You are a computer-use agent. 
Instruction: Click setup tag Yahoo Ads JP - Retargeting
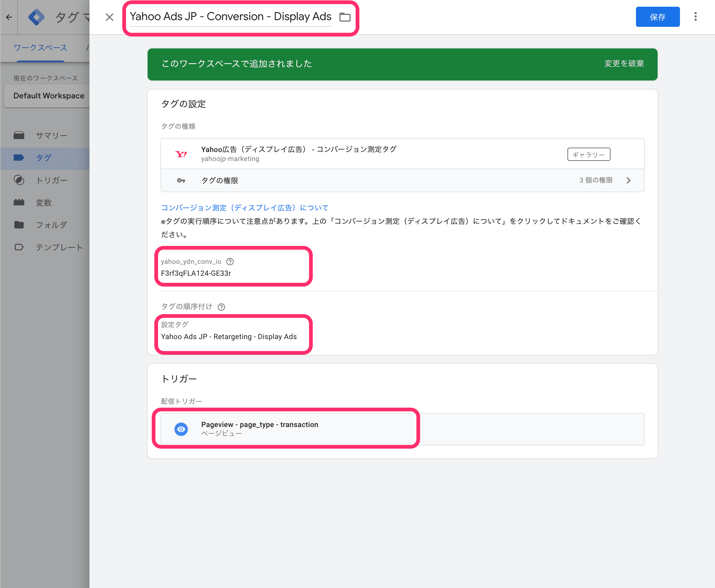tap(229, 336)
